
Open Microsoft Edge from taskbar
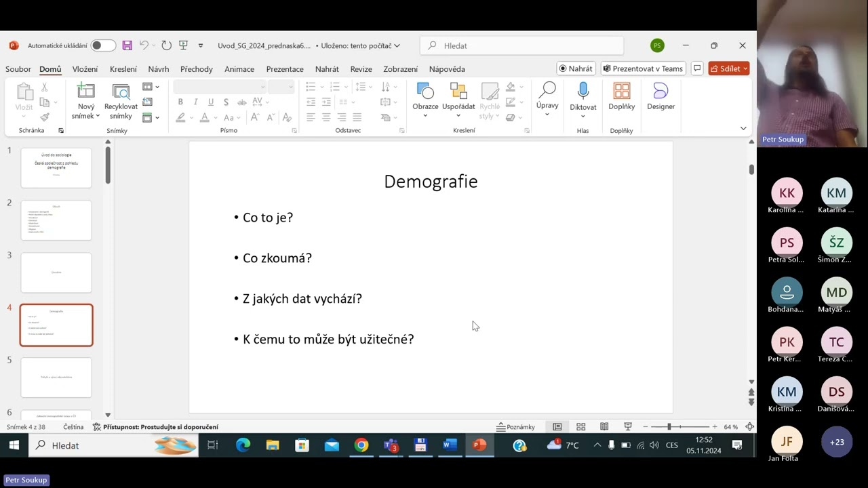[243, 445]
